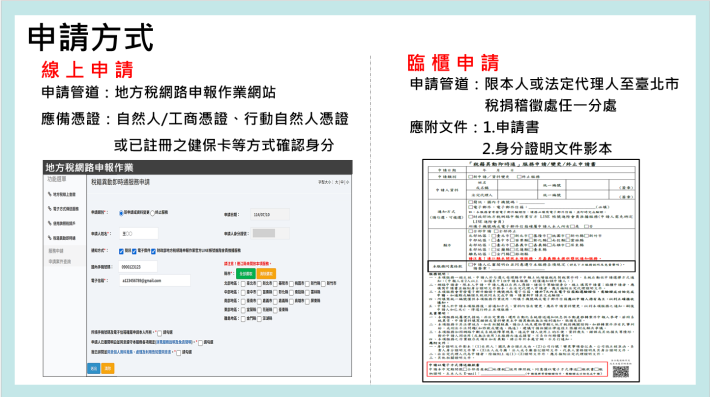Click the link icon of the fourth sidebar menu item
Screen dimensions: 710x397
pyautogui.click(x=50, y=238)
